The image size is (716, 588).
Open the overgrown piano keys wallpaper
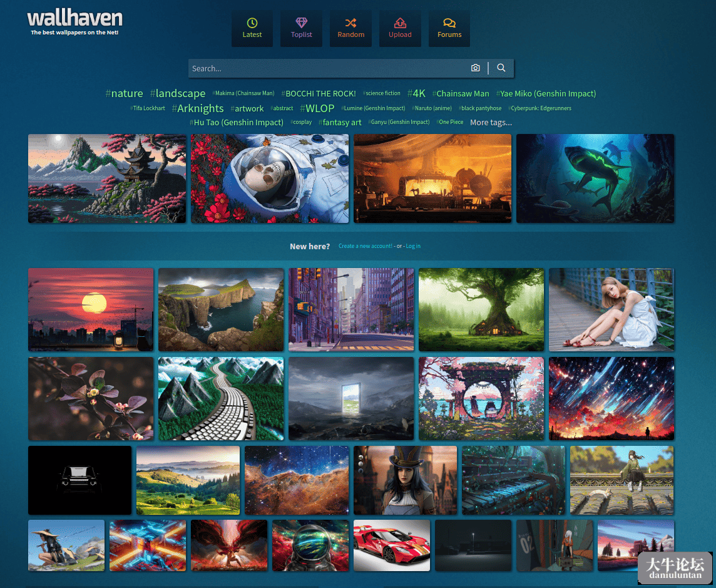(513, 481)
